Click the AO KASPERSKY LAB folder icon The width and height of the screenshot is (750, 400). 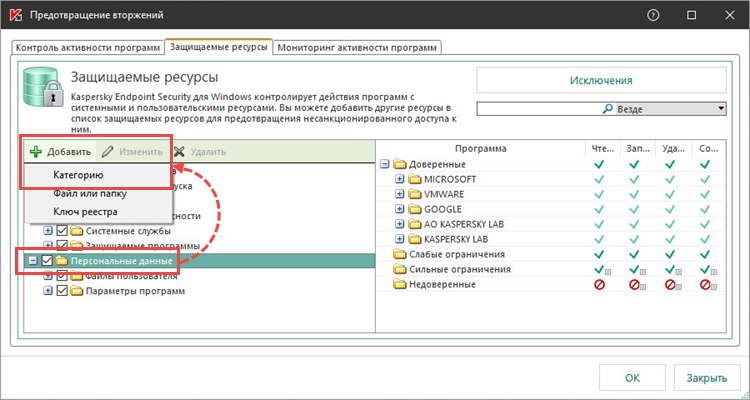[x=415, y=224]
